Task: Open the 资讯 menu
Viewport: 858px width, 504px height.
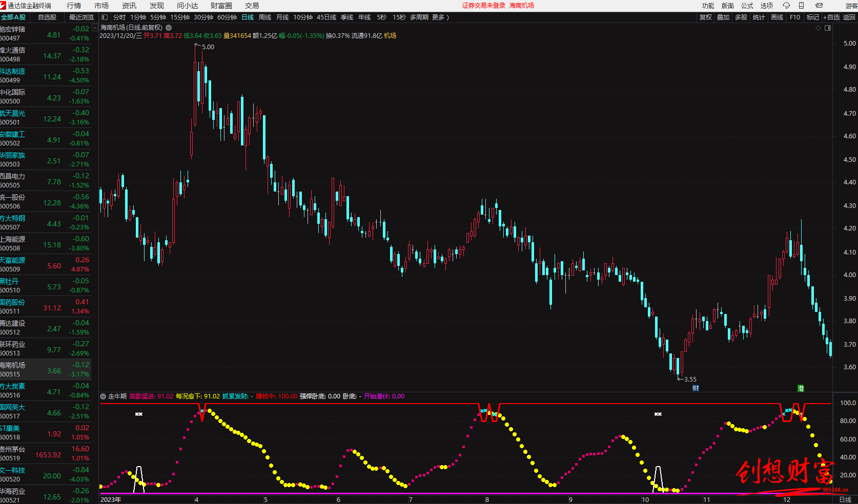Action: point(129,6)
